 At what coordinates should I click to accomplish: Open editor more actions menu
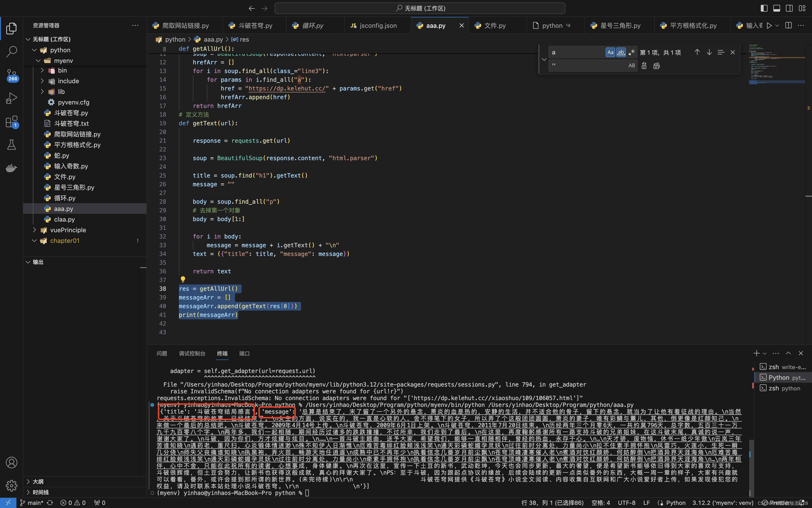tap(801, 26)
